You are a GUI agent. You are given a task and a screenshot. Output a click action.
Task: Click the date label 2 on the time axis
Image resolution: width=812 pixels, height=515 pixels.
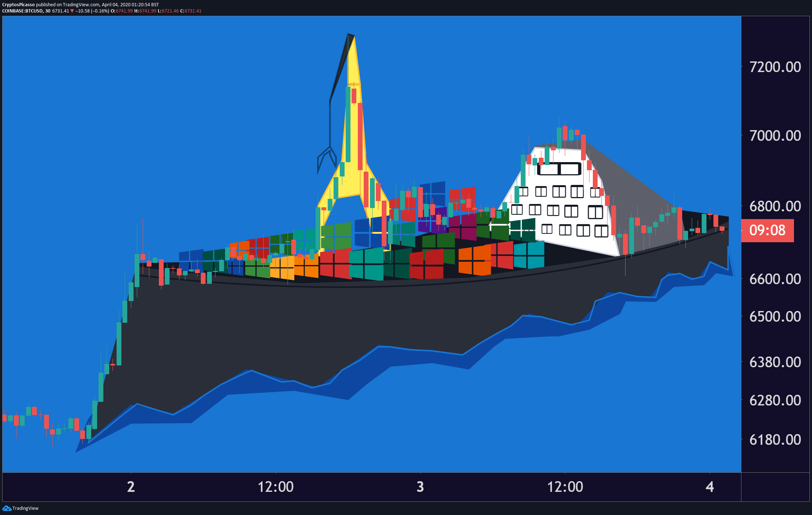(131, 487)
